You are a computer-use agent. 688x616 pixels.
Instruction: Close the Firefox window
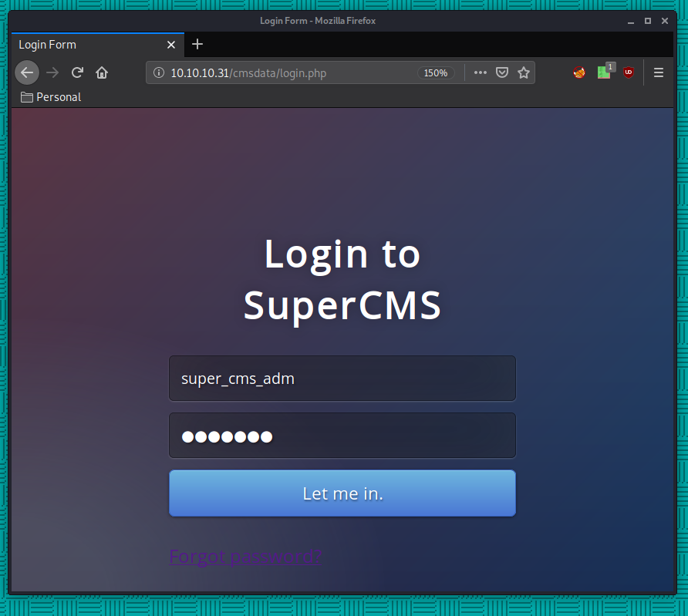pyautogui.click(x=665, y=21)
